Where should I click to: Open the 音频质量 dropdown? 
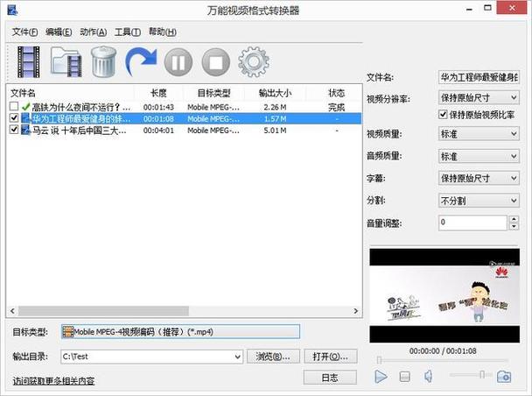click(479, 156)
